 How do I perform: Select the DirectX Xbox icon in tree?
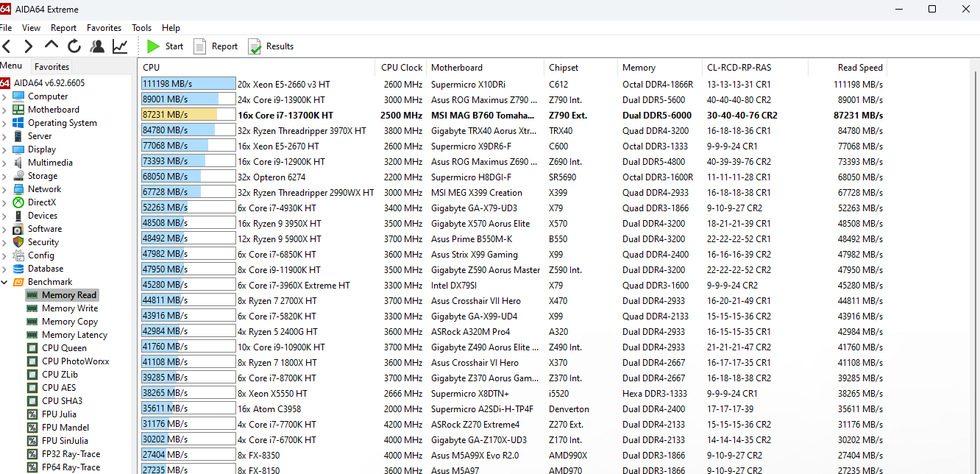click(18, 202)
